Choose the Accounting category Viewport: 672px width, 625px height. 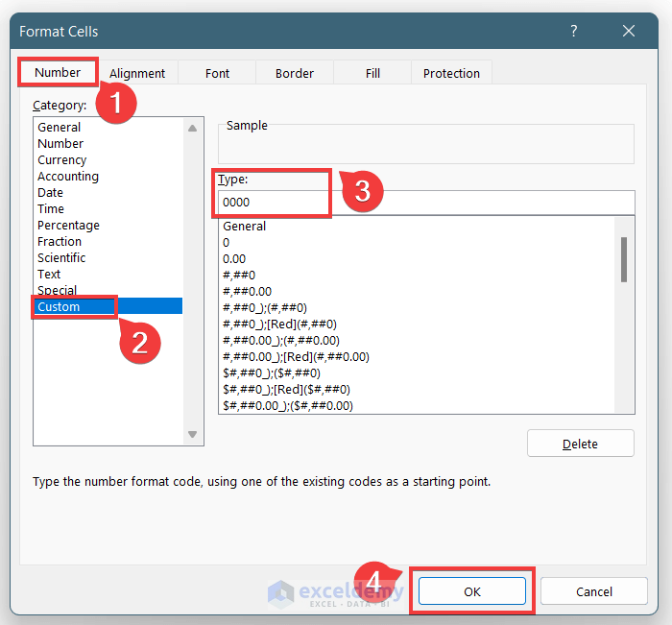coord(108,177)
